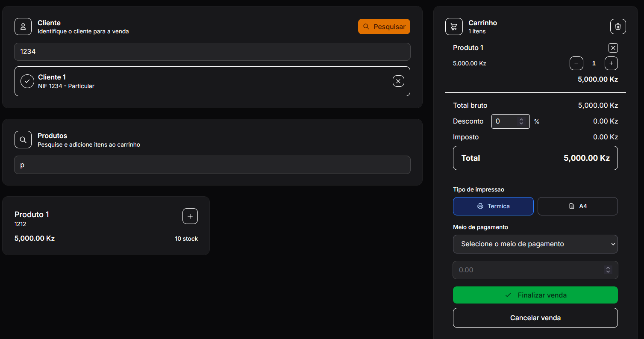Empty the cart with trash icon

618,27
